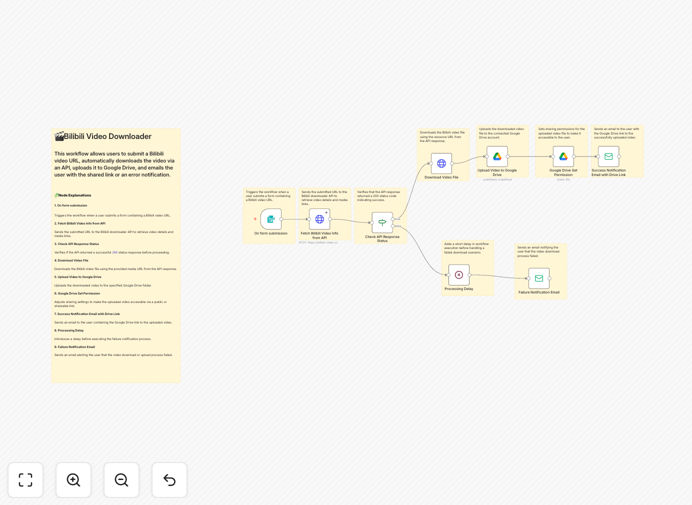This screenshot has height=505, width=692.
Task: Click the Bilibili Video Downloader sticky note title
Action: point(103,136)
